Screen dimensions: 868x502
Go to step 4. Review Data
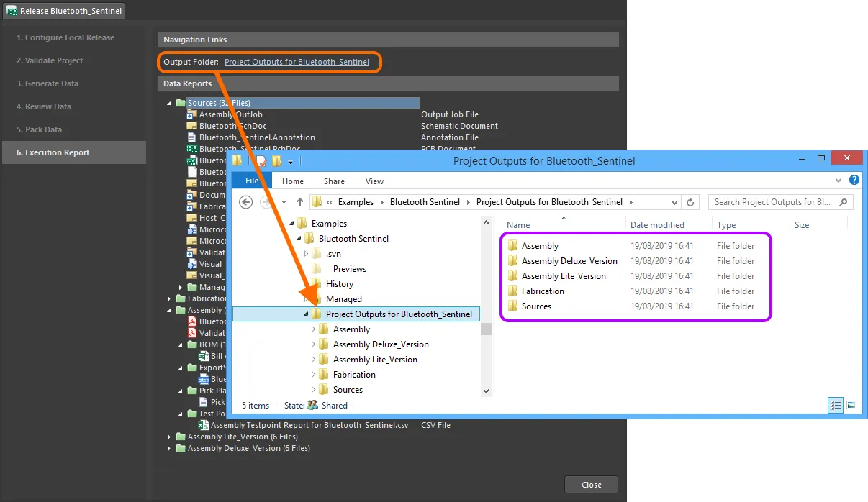coord(44,106)
